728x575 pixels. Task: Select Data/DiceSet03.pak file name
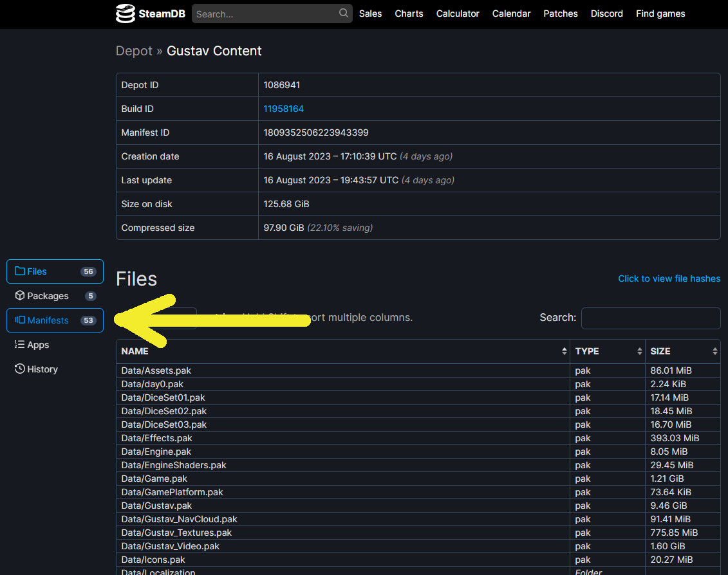click(164, 424)
